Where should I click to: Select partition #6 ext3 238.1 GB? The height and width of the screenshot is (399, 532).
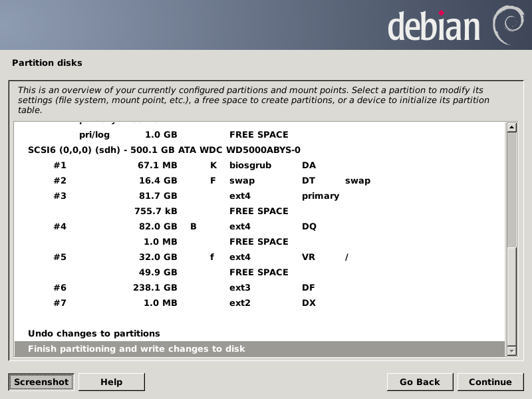coord(199,287)
